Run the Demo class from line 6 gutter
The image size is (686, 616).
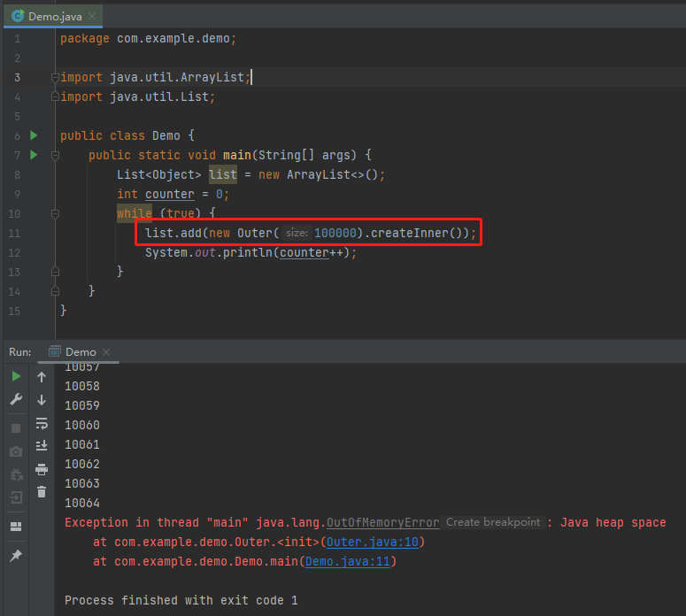pyautogui.click(x=34, y=135)
